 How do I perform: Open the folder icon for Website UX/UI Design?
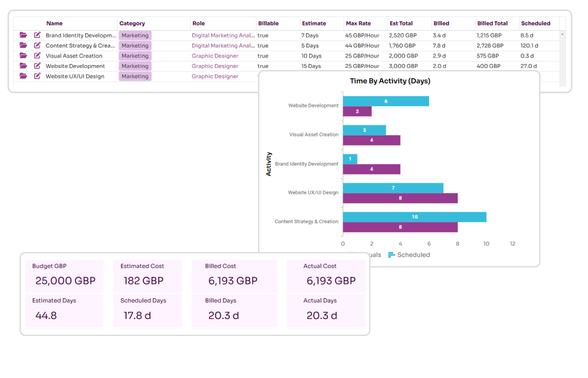click(x=23, y=76)
